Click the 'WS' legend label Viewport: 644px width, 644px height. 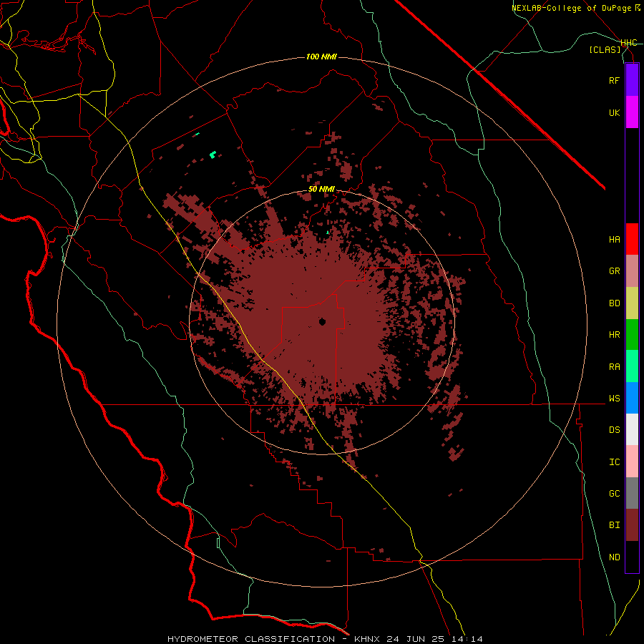[x=614, y=399]
